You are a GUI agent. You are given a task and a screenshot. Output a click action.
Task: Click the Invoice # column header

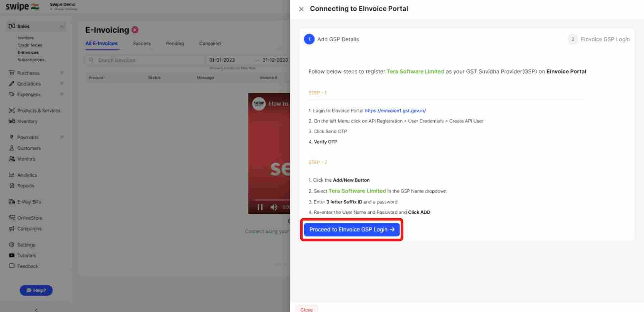point(269,78)
